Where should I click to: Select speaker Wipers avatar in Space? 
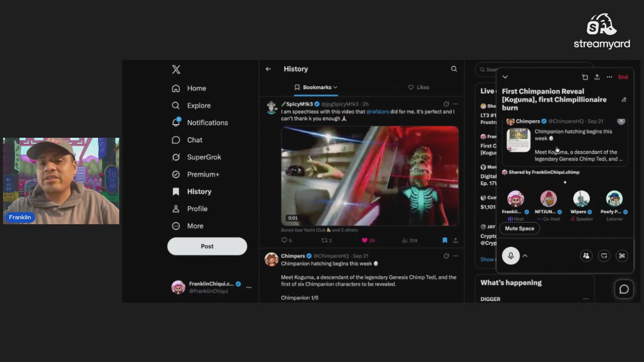[581, 199]
